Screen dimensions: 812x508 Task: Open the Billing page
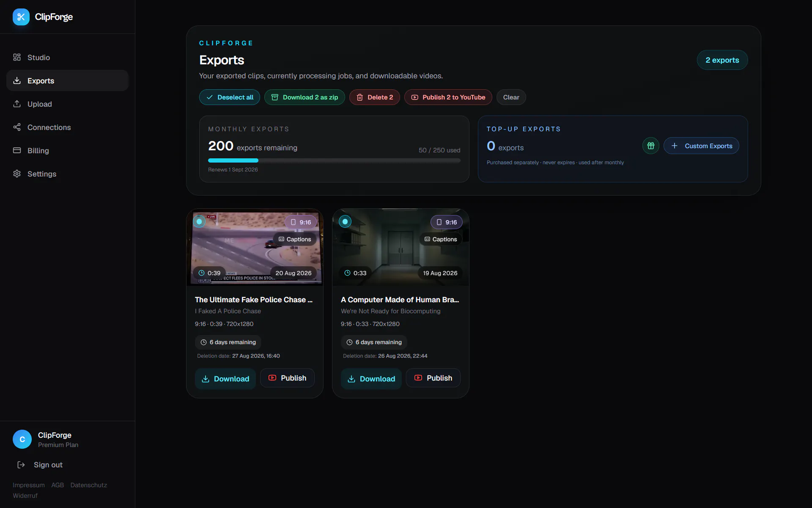point(67,150)
